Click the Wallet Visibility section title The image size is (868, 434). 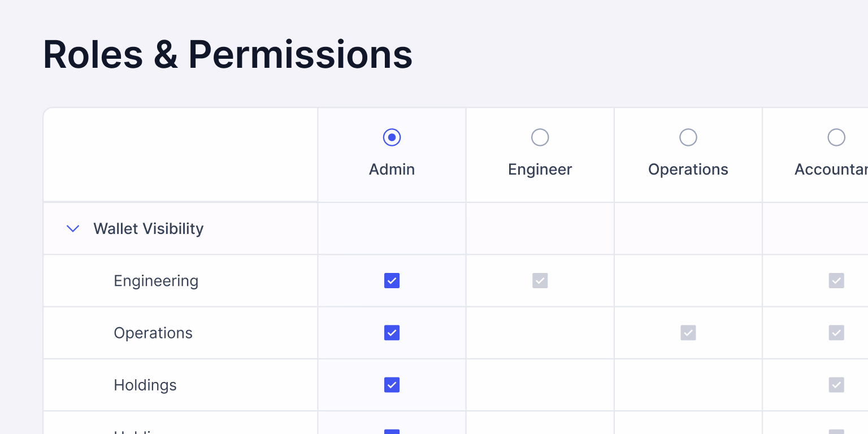pos(148,229)
